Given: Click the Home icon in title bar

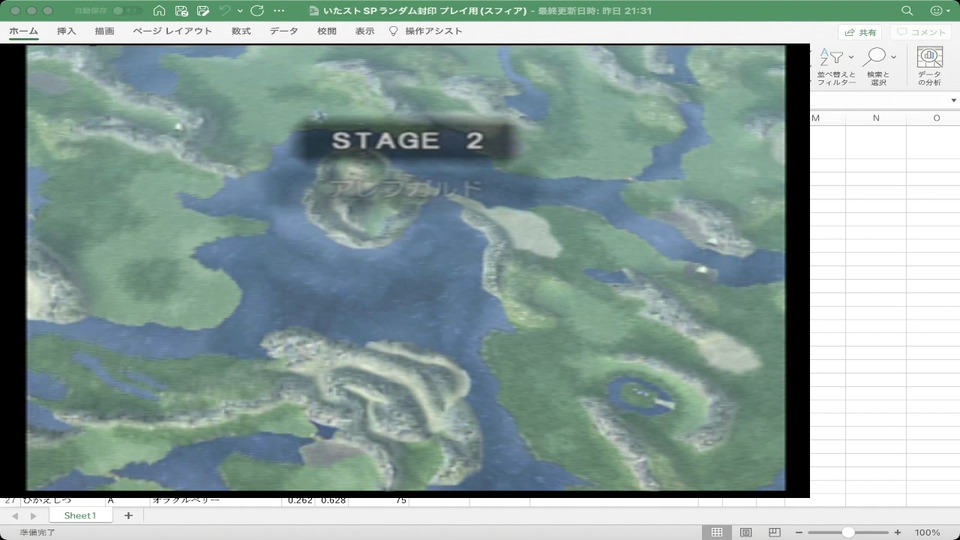Looking at the screenshot, I should (x=159, y=10).
